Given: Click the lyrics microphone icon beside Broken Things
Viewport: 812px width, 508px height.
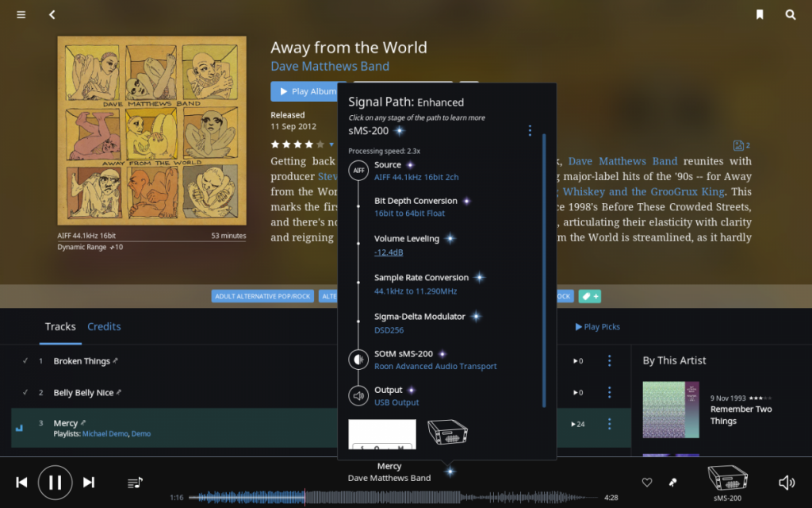Looking at the screenshot, I should click(116, 361).
